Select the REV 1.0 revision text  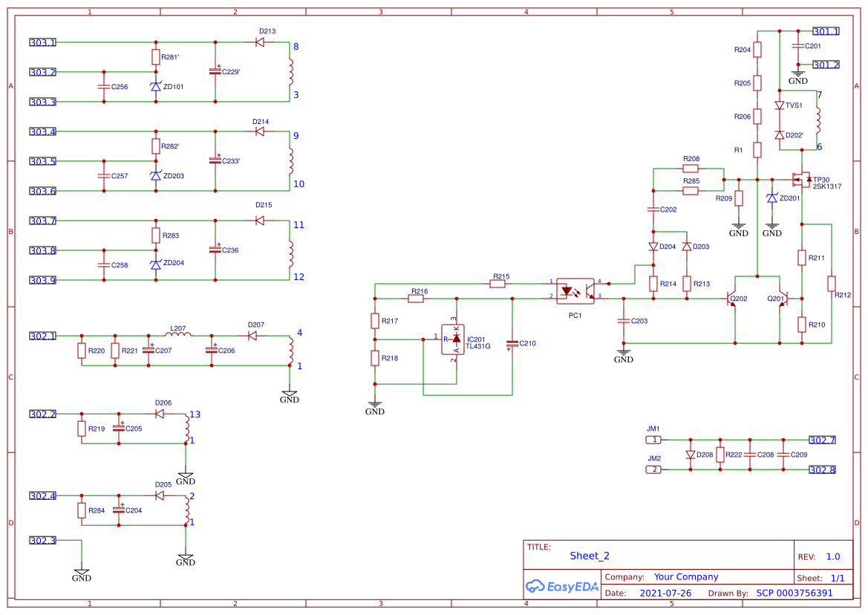coord(832,556)
